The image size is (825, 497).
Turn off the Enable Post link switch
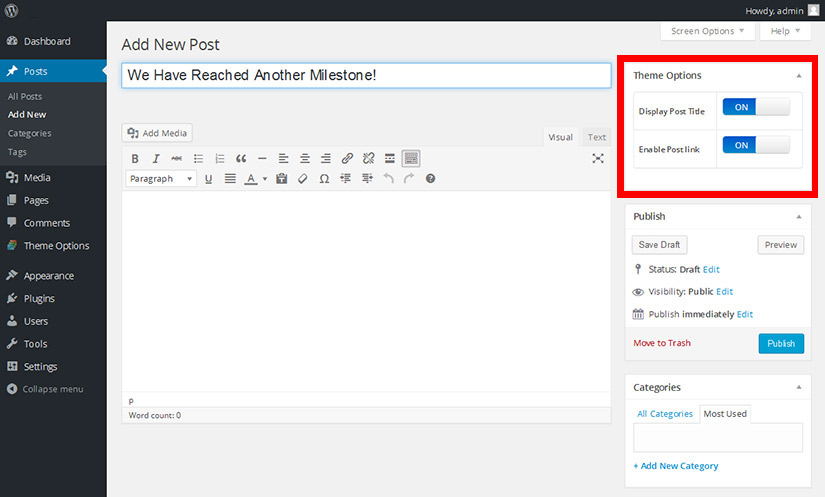[756, 145]
